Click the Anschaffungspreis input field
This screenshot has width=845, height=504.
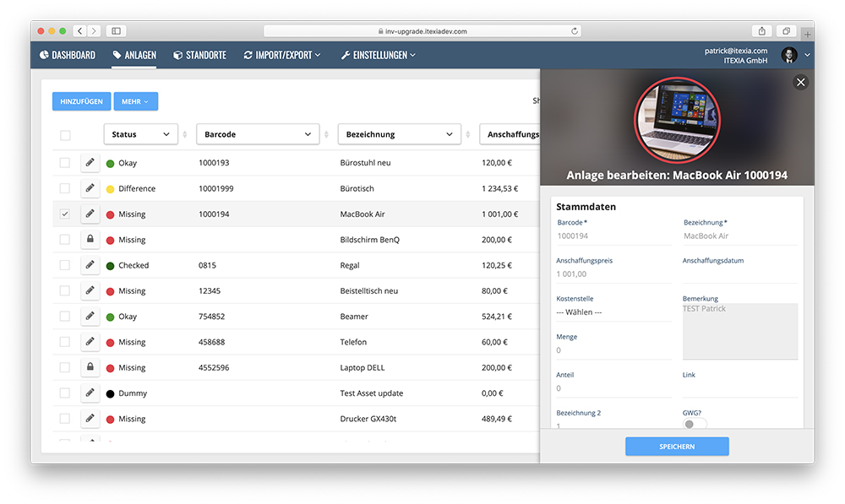click(613, 274)
